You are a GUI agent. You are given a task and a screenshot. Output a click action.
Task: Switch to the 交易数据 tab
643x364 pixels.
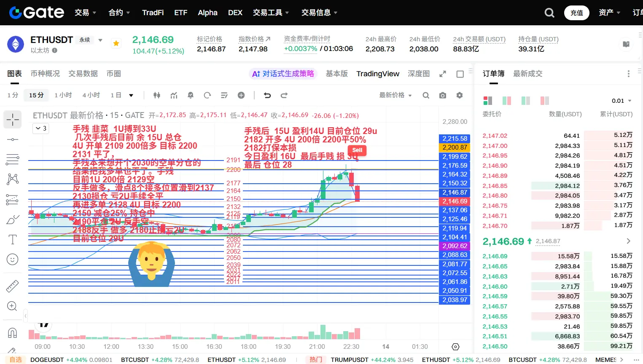[x=83, y=74]
